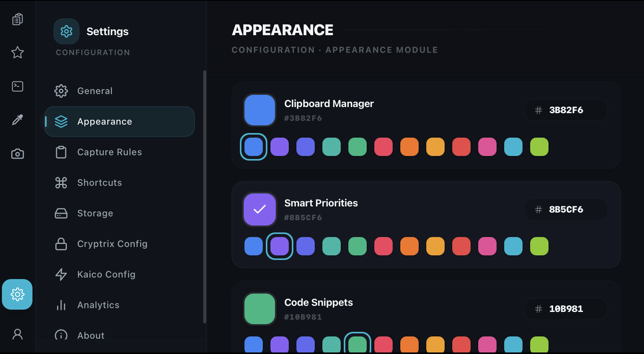Pick indigo swatch for Smart Priorities
The width and height of the screenshot is (644, 354).
pyautogui.click(x=306, y=246)
